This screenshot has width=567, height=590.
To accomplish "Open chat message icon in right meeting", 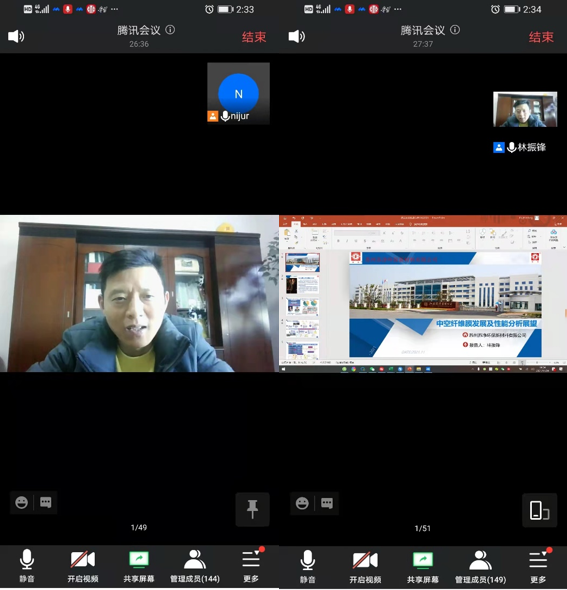I will (x=327, y=503).
